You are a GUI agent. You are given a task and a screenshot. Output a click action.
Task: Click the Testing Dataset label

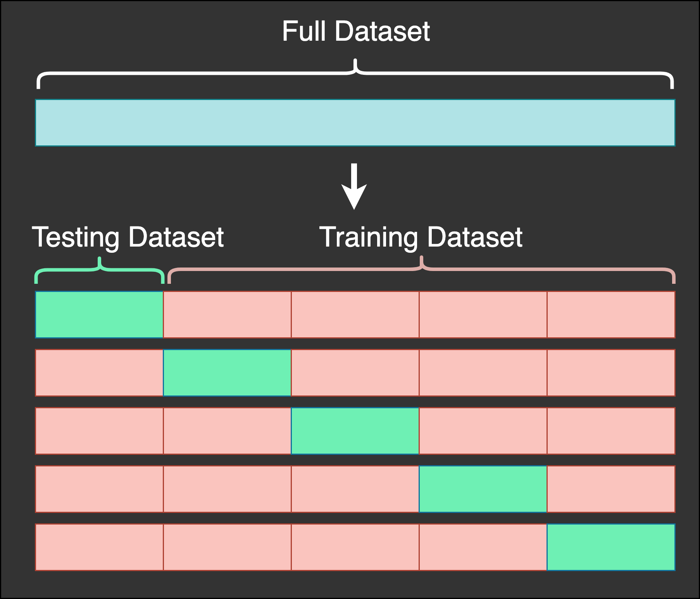128,237
